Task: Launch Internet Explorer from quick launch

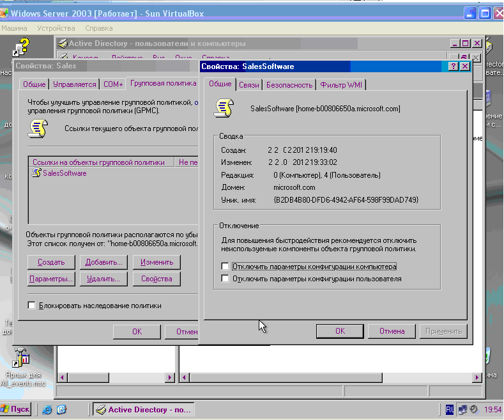Action: [47, 409]
